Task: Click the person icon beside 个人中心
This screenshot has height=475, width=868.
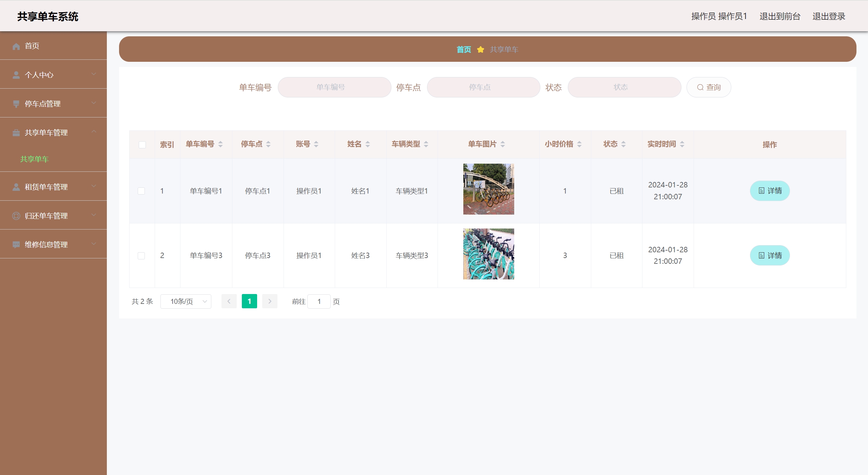Action: tap(16, 75)
